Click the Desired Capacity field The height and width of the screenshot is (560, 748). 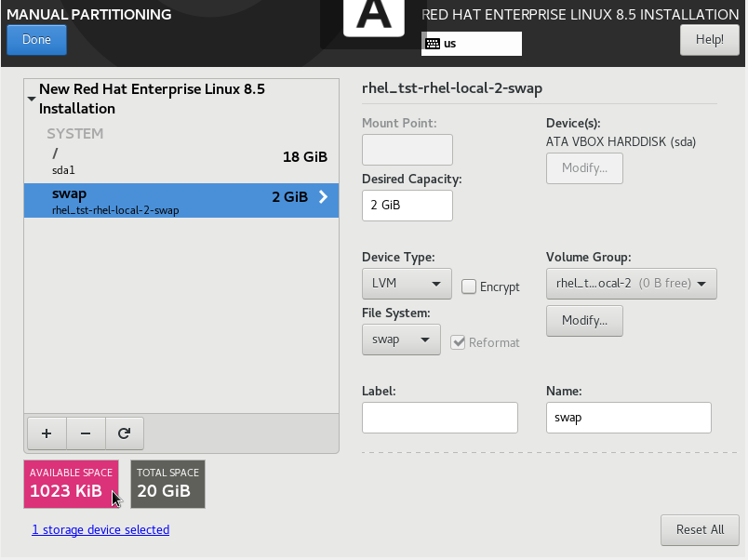[x=407, y=206]
